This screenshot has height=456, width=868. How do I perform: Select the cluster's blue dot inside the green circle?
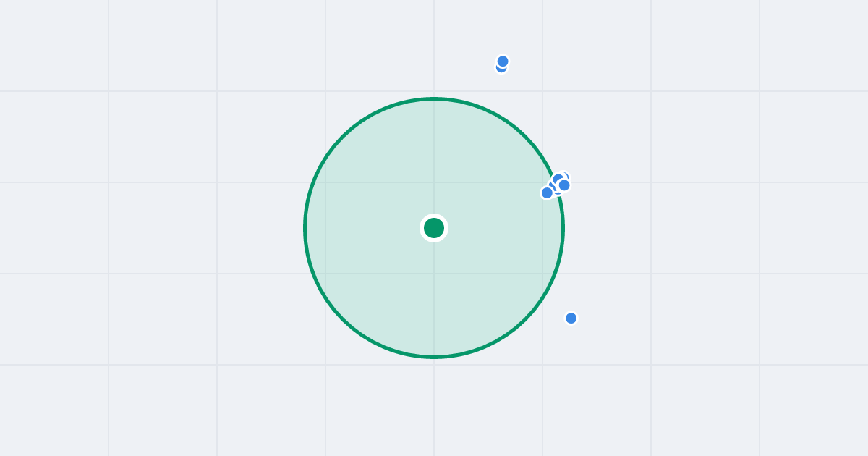(x=547, y=193)
